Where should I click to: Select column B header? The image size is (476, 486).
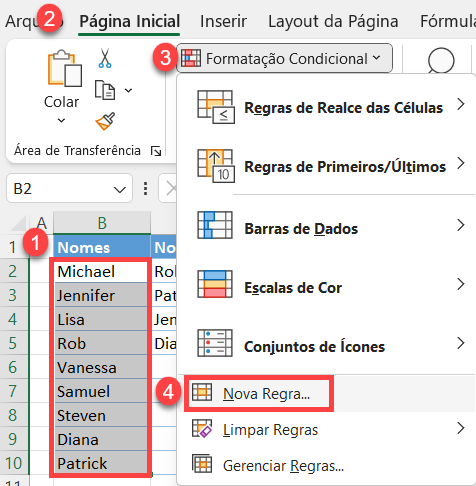(102, 223)
